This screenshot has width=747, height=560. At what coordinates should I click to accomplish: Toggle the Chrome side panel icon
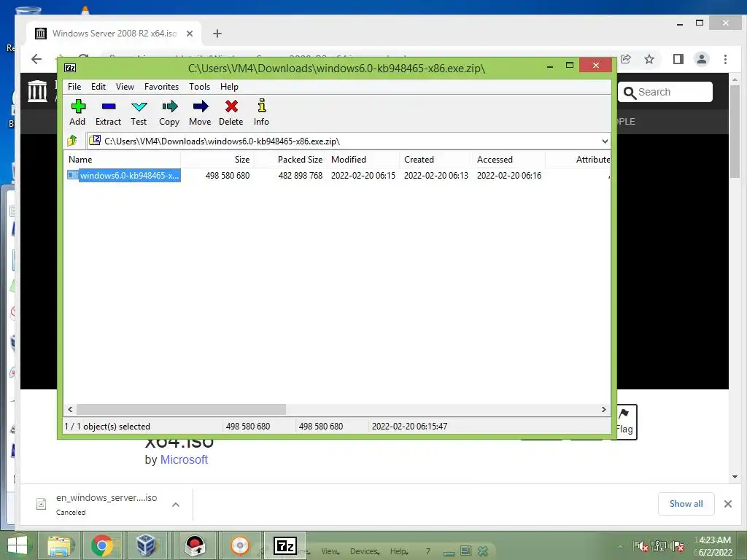[x=678, y=59]
